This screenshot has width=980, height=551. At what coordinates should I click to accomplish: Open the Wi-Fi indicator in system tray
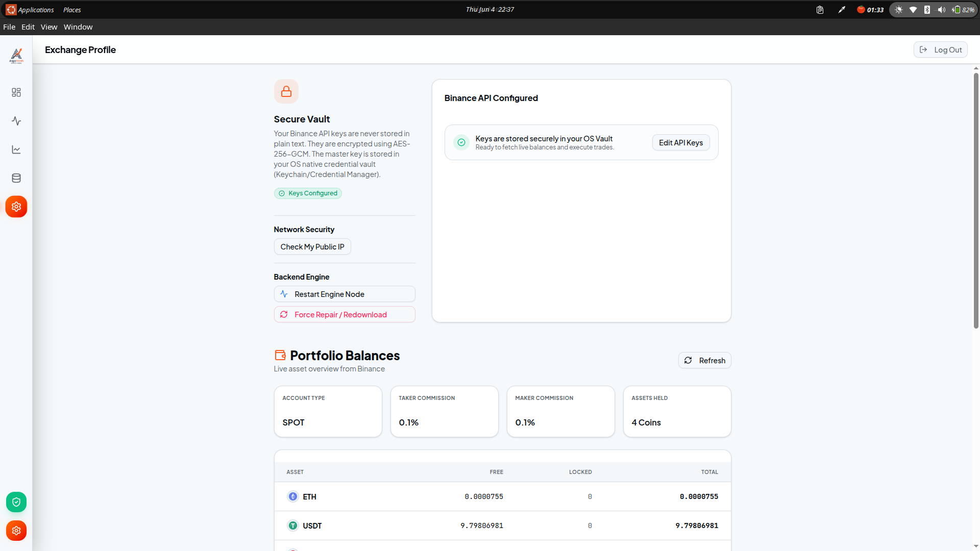913,10
